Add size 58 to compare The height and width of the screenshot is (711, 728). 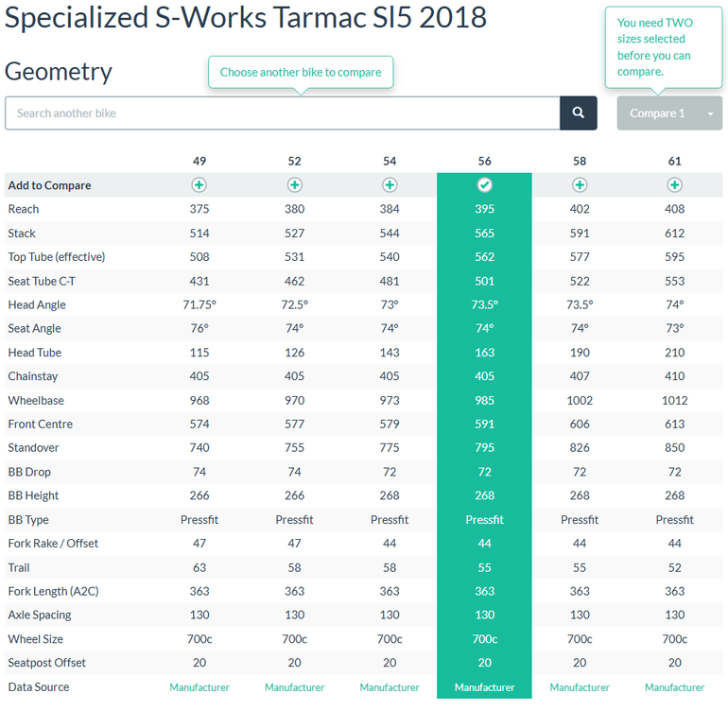(x=580, y=184)
